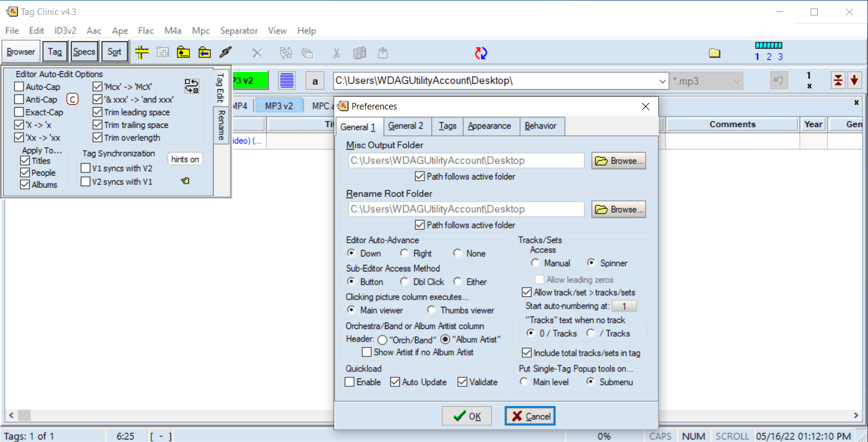Screen dimensions: 868x442
Task: Open the Flac menu
Action: (x=146, y=31)
